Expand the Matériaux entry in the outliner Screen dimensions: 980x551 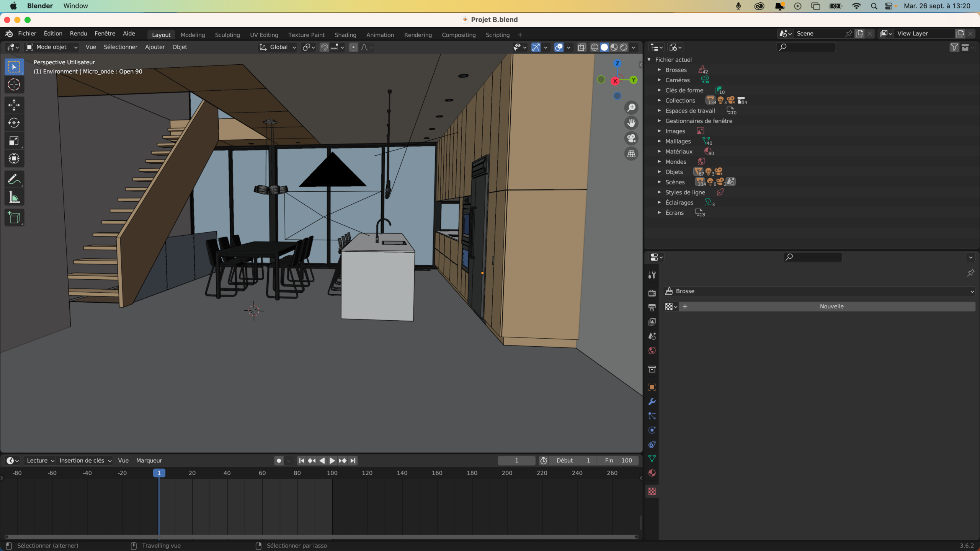coord(659,152)
